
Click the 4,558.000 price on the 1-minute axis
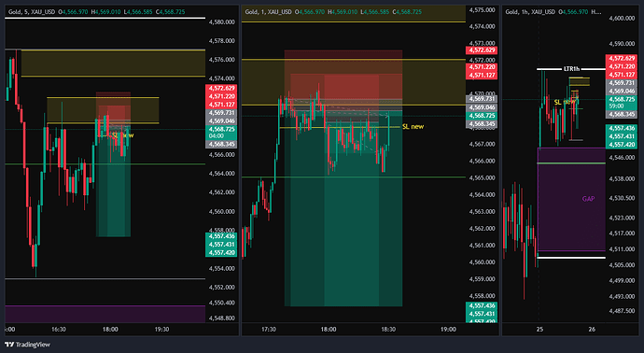point(482,295)
